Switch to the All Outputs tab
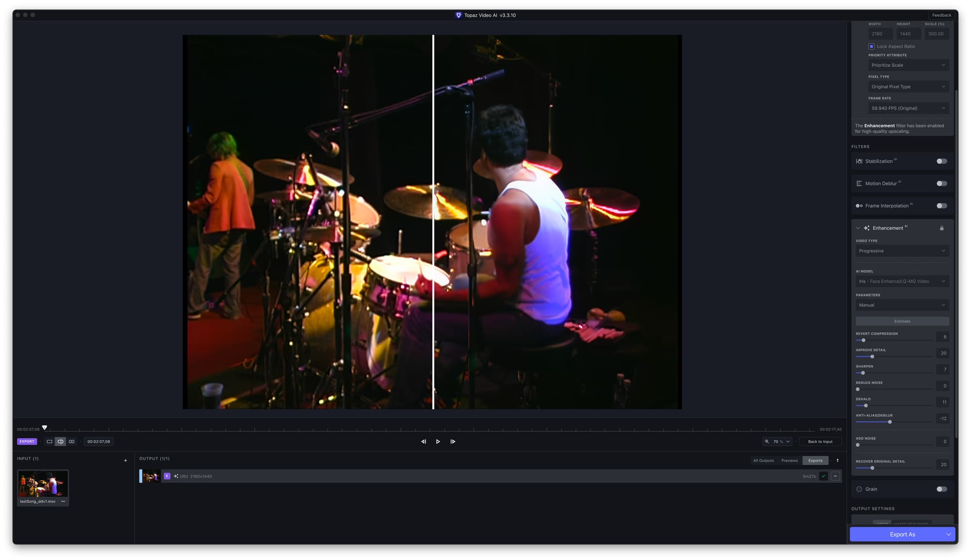971x560 pixels. (764, 460)
